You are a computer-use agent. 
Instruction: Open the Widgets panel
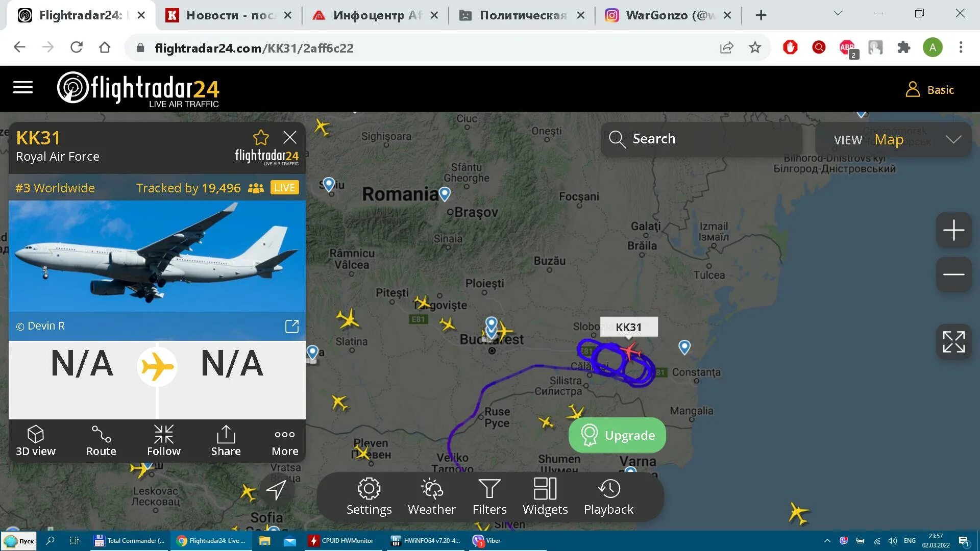coord(545,496)
